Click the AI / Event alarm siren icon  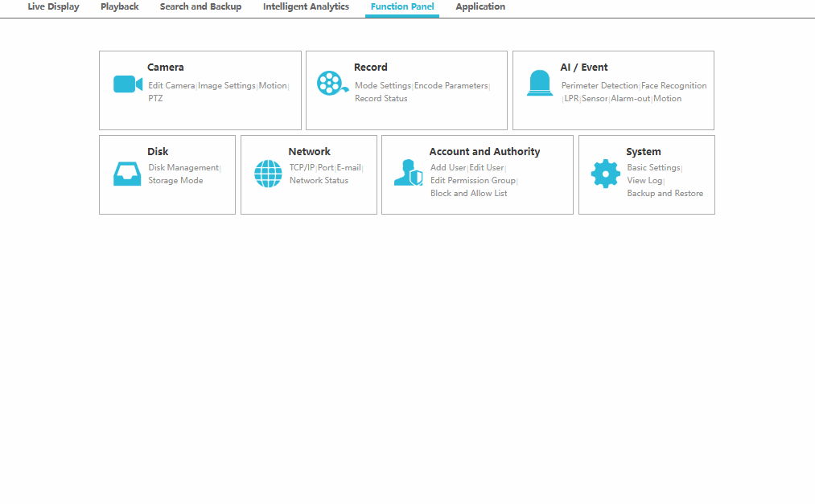(540, 84)
